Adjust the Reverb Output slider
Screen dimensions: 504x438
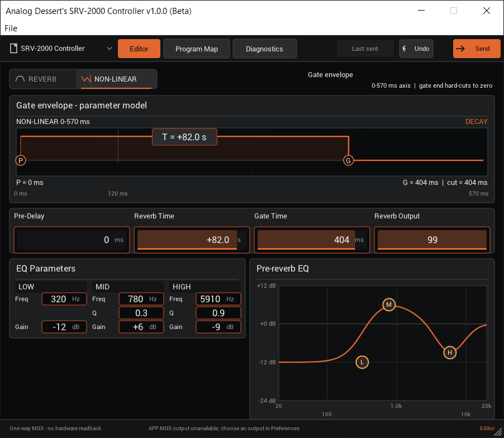[x=432, y=240]
